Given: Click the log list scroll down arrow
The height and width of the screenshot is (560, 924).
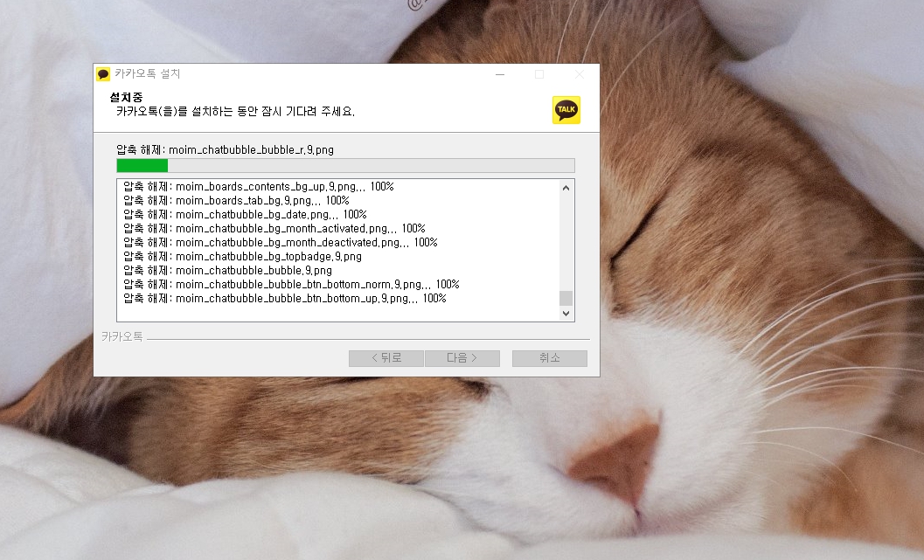Looking at the screenshot, I should coord(566,314).
